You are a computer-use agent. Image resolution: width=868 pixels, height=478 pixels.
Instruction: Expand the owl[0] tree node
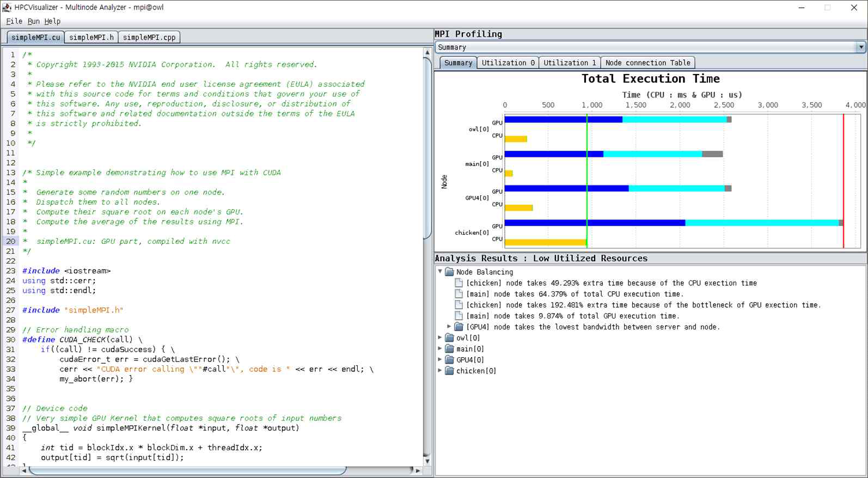(440, 338)
